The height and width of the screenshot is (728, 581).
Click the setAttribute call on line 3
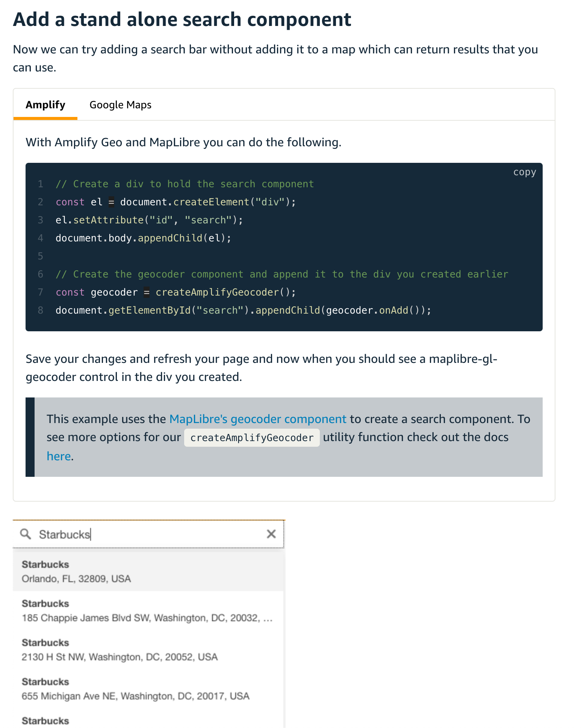[x=108, y=220]
